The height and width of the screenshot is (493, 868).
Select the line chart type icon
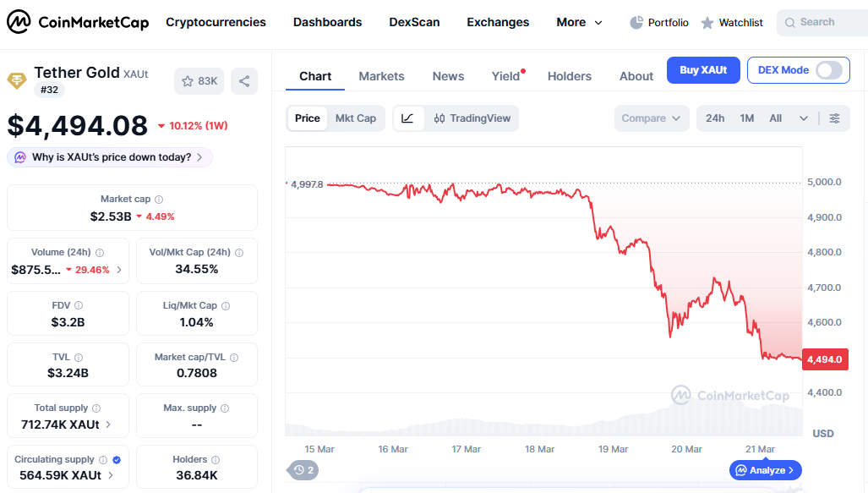point(409,118)
